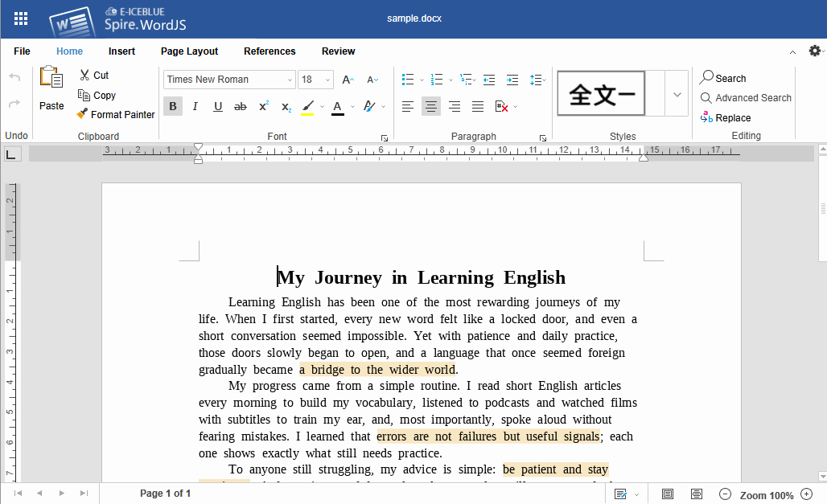Align text left
The height and width of the screenshot is (504, 827).
point(408,106)
